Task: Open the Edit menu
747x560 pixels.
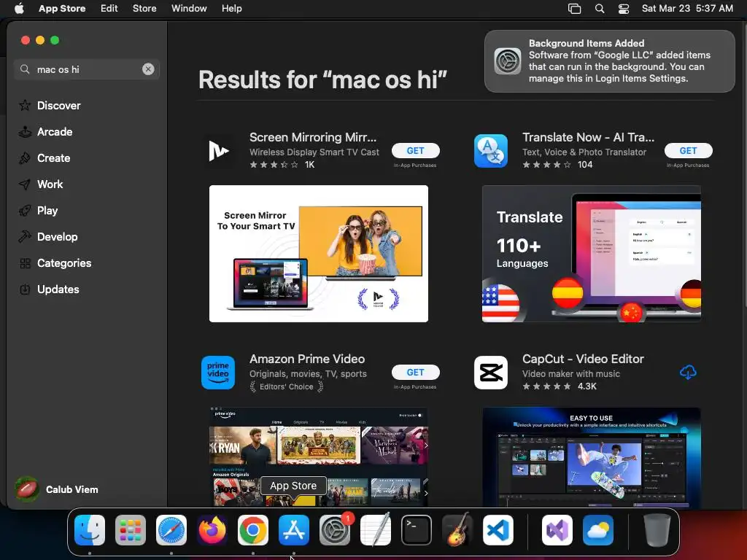Action: click(109, 9)
